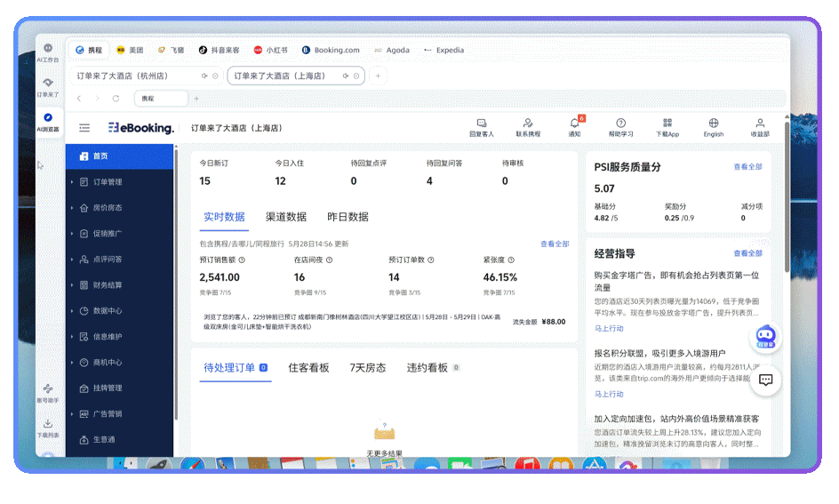Screen dimensions: 839x504
Task: Click info icon beside 预订销售额
Action: [x=242, y=260]
